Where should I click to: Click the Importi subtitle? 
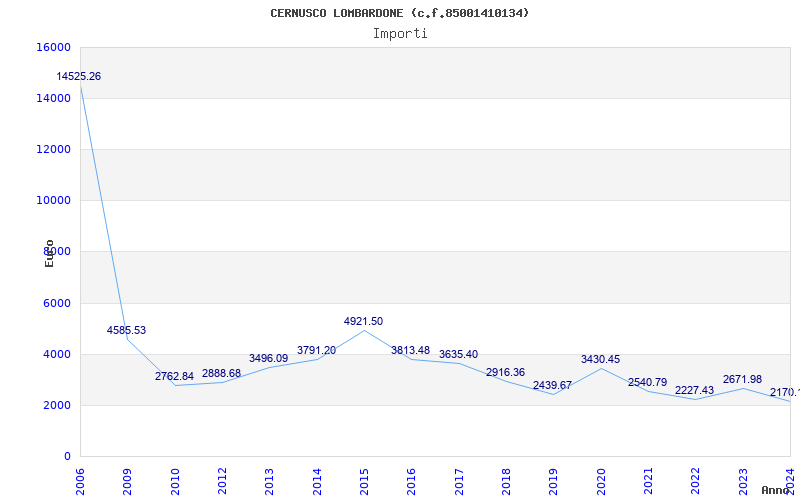tap(400, 34)
